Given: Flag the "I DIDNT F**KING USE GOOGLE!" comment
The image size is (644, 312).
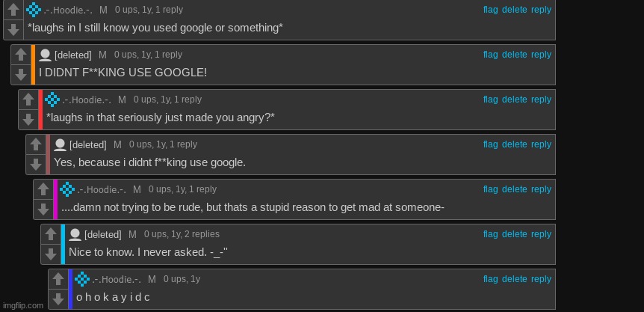Looking at the screenshot, I should tap(490, 55).
